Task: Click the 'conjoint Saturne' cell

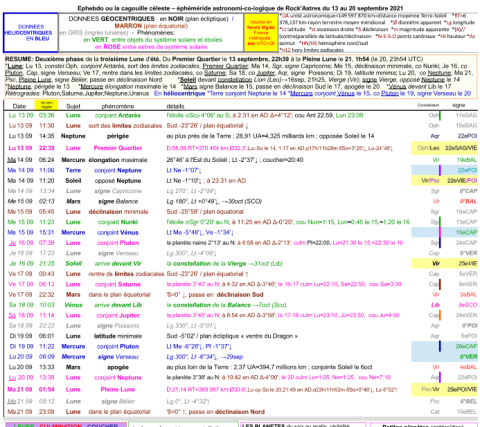Action: click(x=118, y=284)
